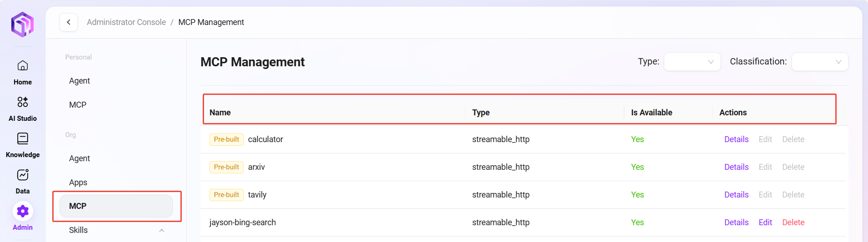View Details for tavily MCP
Image resolution: width=868 pixels, height=242 pixels.
(x=736, y=195)
